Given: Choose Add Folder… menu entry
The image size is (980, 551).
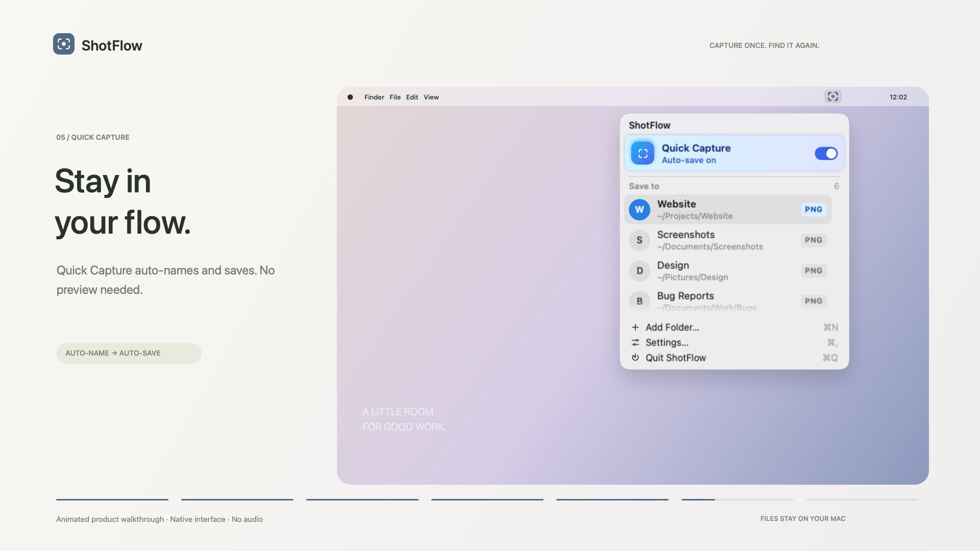Looking at the screenshot, I should [734, 328].
